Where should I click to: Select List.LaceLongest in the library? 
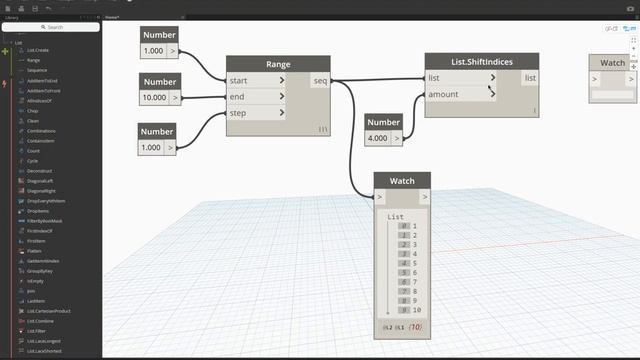pyautogui.click(x=44, y=341)
